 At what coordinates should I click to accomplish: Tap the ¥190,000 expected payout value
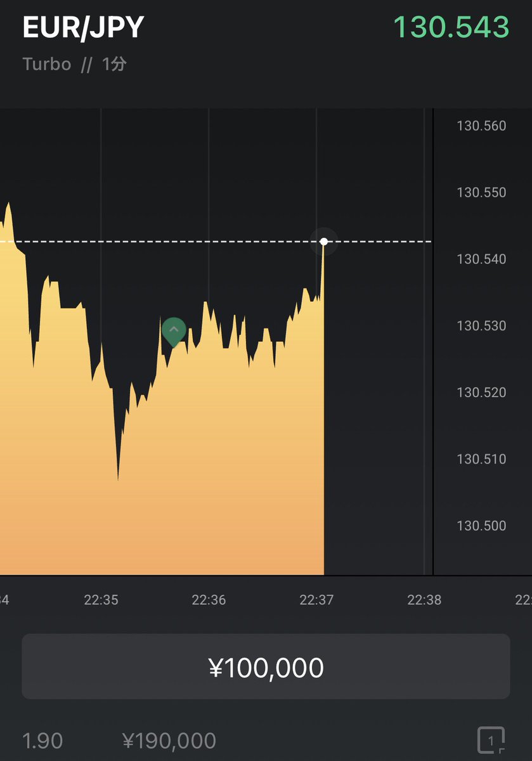pos(169,741)
